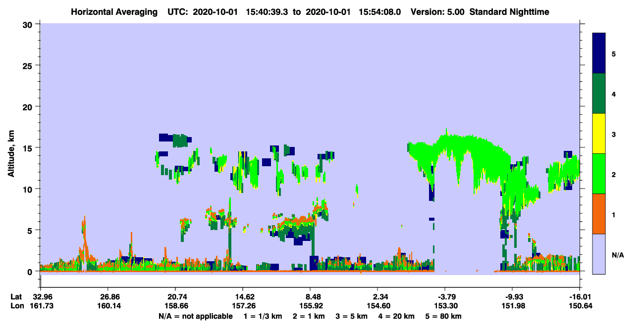Screen dimensions: 644x330
Task: Click the dark blue colorbar segment labeled 5
Action: point(599,53)
